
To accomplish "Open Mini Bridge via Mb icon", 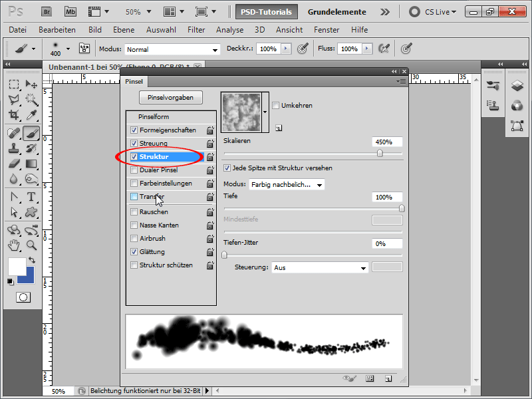I will [x=70, y=12].
